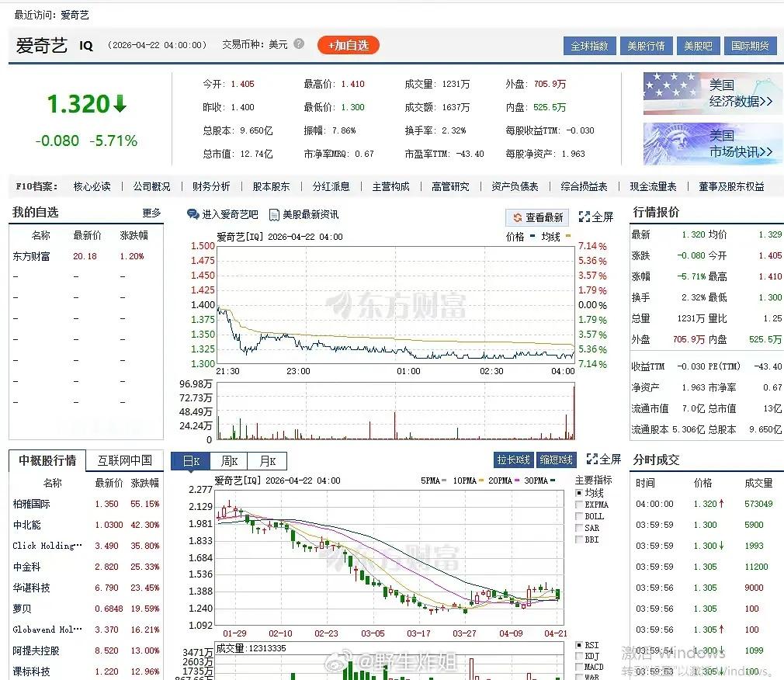Viewport: 784px width, 680px height.
Task: Enable the BOLL indicator checkbox
Action: (x=579, y=516)
